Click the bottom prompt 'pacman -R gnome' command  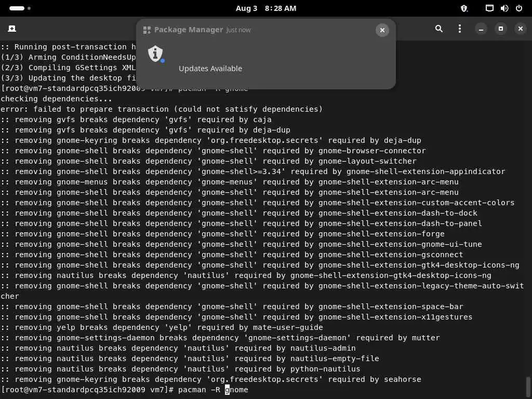213,390
